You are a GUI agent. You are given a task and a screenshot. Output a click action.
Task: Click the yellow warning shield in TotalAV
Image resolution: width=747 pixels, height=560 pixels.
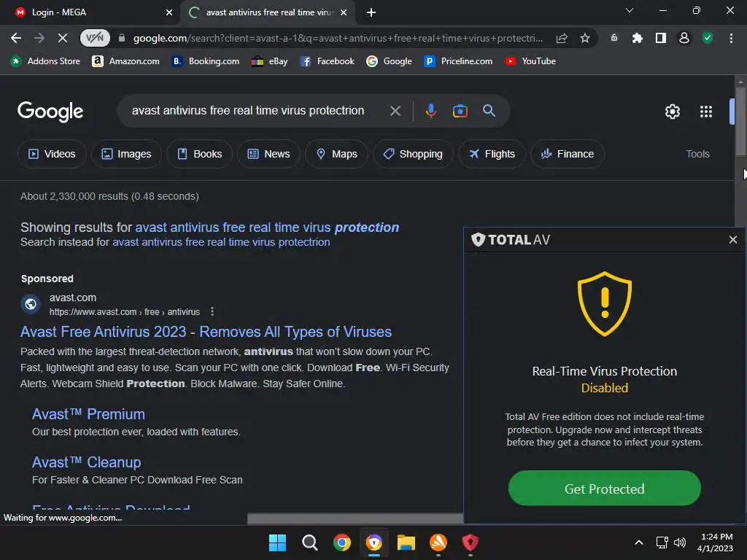coord(605,304)
